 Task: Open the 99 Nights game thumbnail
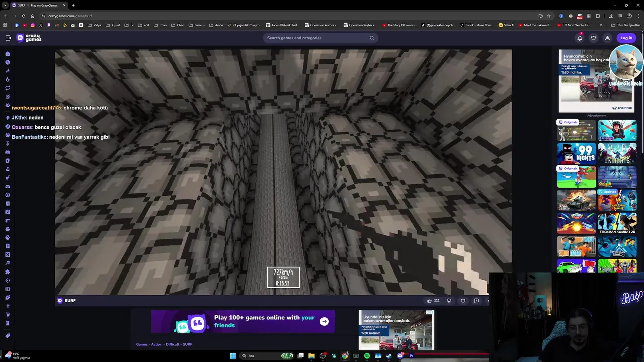(576, 153)
